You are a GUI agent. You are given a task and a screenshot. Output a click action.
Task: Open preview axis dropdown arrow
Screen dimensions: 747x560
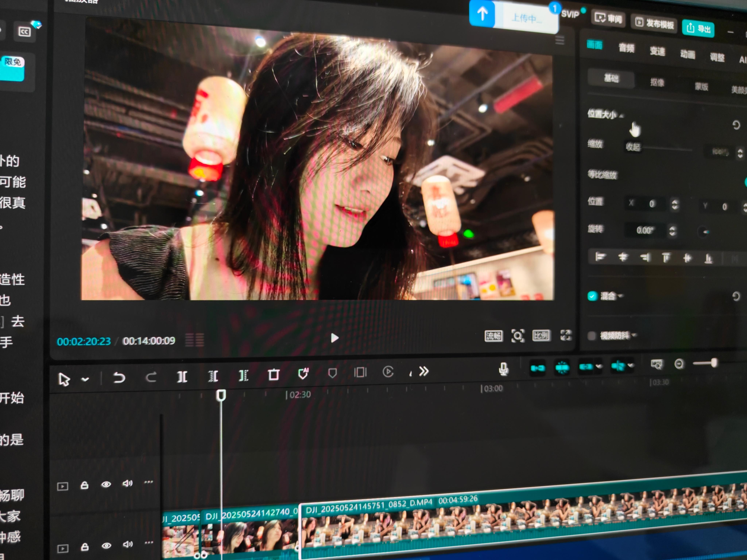[630, 365]
